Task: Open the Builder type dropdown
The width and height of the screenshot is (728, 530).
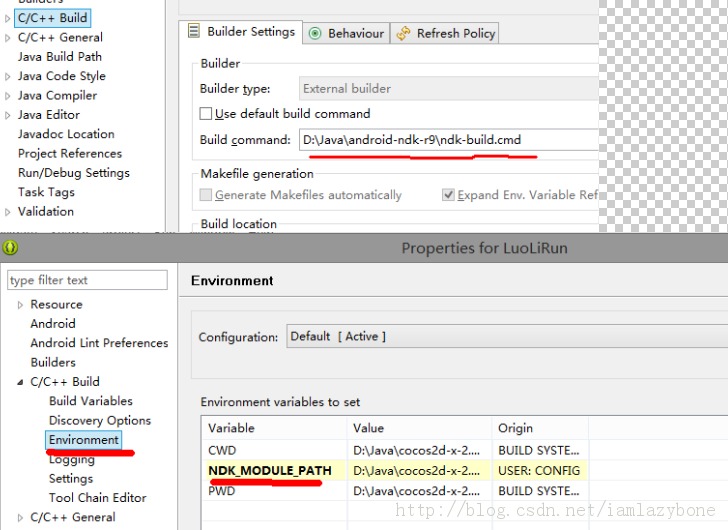Action: coord(450,88)
